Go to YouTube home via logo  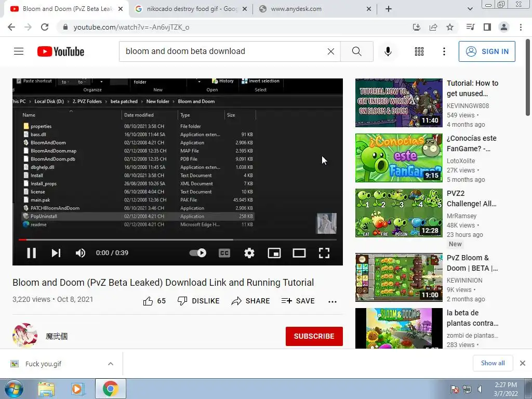point(61,51)
